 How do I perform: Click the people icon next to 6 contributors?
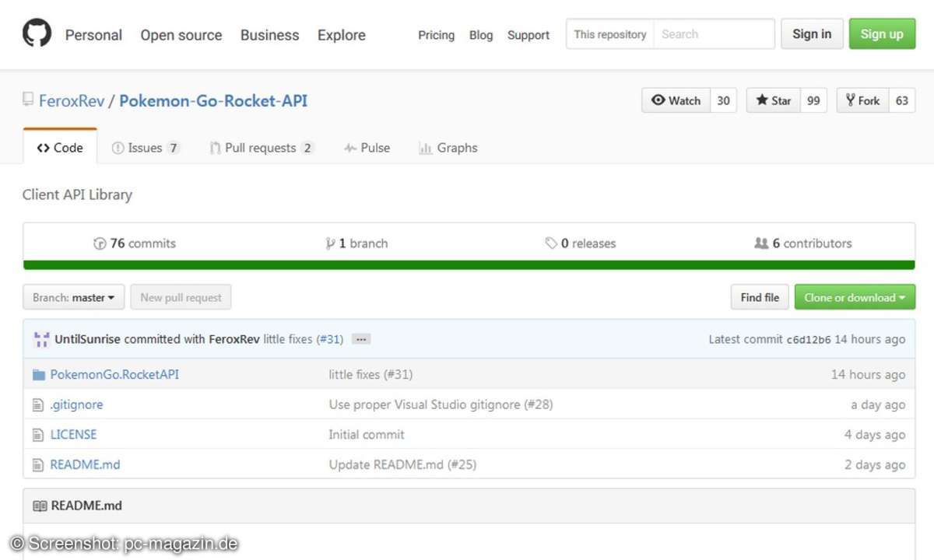tap(761, 243)
